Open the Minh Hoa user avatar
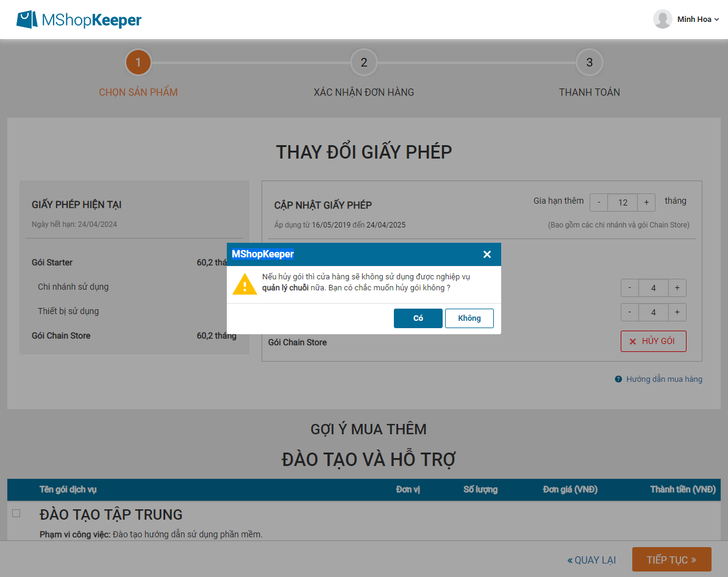The width and height of the screenshot is (728, 577). tap(663, 19)
